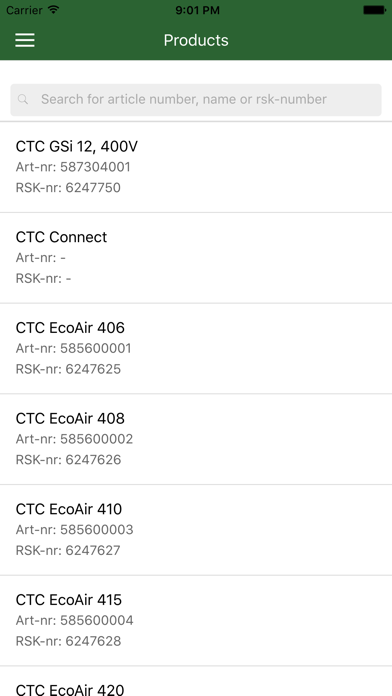Select Art-nr 585600001 label
The width and height of the screenshot is (392, 696).
click(x=74, y=348)
